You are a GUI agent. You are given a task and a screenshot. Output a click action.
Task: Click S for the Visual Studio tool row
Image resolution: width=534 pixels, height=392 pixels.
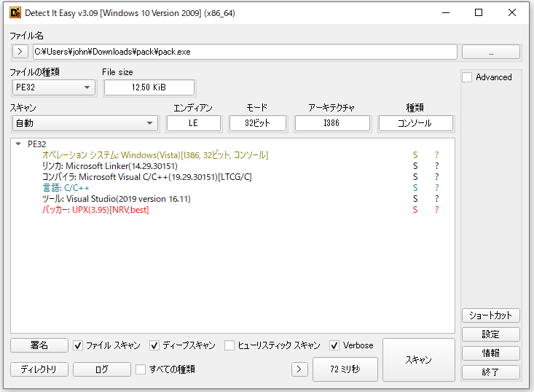[415, 199]
